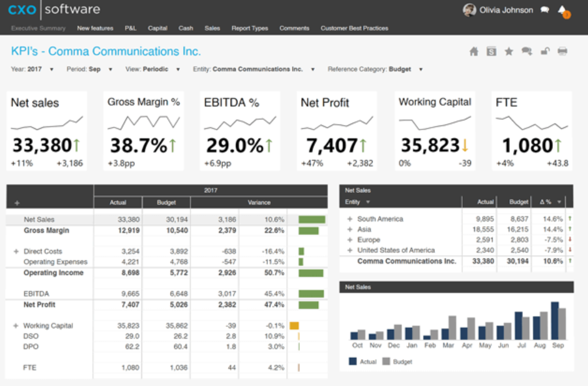Expand the Europe entity row
This screenshot has height=386, width=588.
(350, 240)
